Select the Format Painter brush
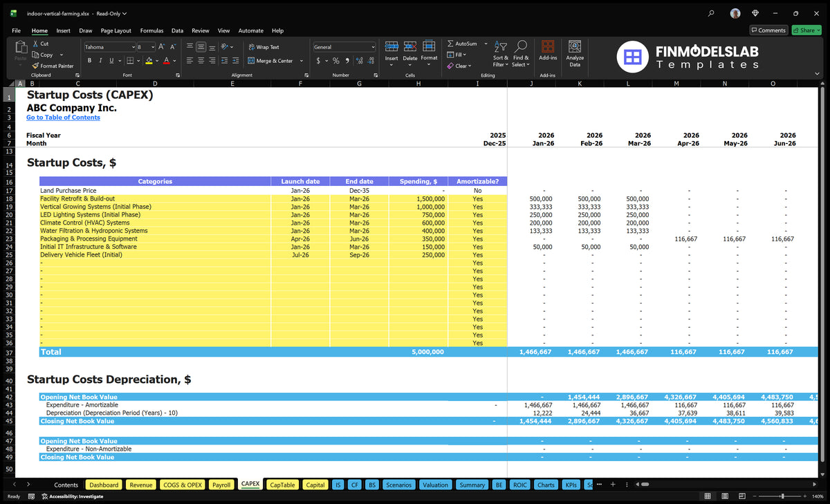830x504 pixels. click(x=35, y=66)
